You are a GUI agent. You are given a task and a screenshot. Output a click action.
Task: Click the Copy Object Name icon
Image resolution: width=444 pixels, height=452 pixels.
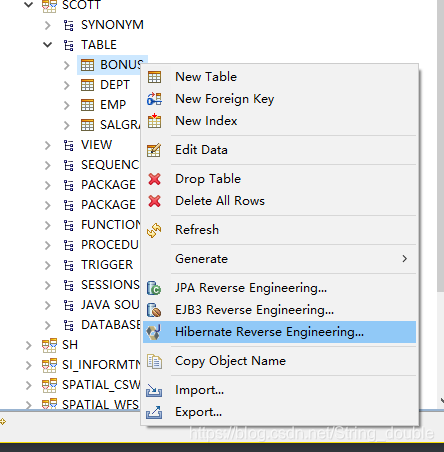pyautogui.click(x=154, y=361)
